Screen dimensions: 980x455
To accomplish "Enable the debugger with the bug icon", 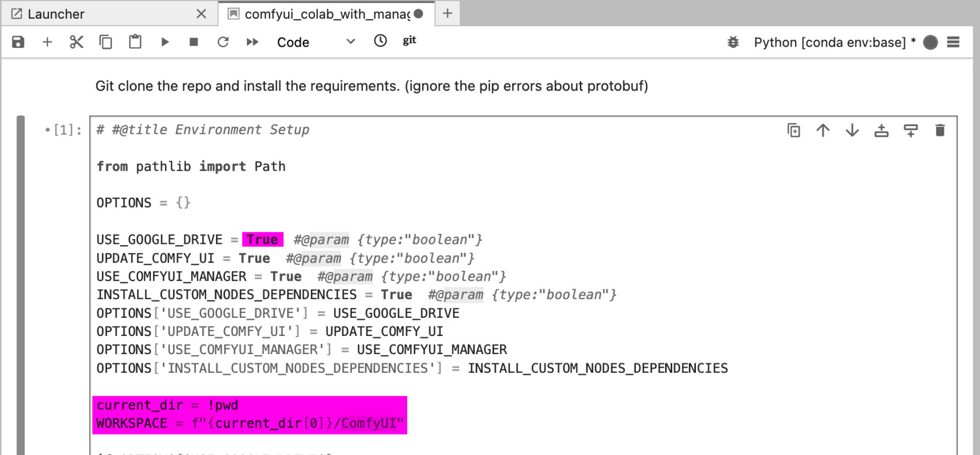I will (x=733, y=42).
